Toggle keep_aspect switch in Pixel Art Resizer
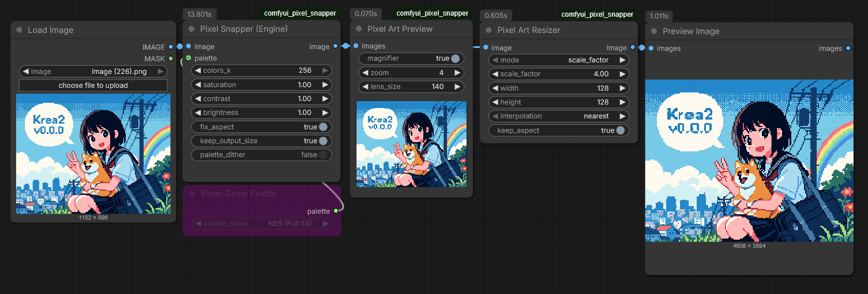Image resolution: width=868 pixels, height=294 pixels. [x=620, y=131]
